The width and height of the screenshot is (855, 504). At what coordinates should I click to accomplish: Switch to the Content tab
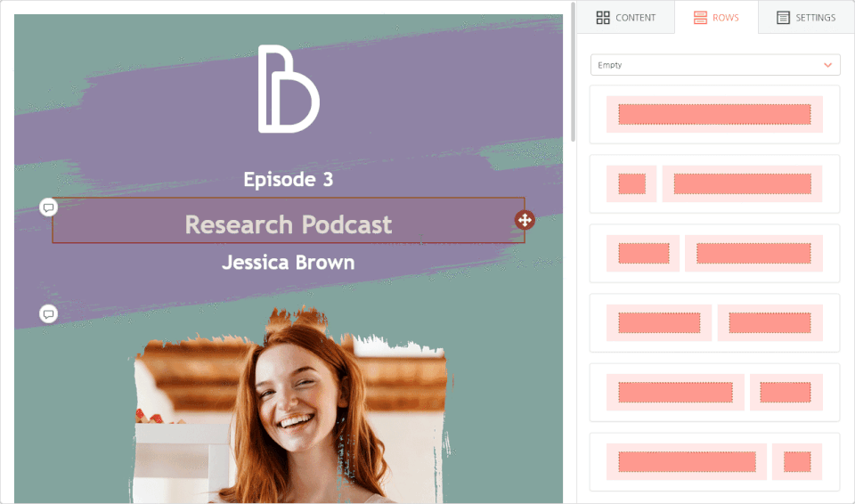pos(625,18)
